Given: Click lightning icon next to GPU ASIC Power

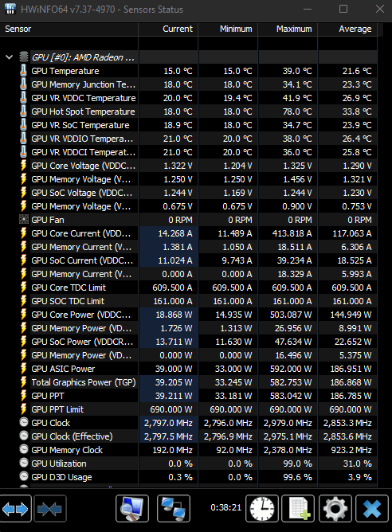Looking at the screenshot, I should click(x=23, y=369).
